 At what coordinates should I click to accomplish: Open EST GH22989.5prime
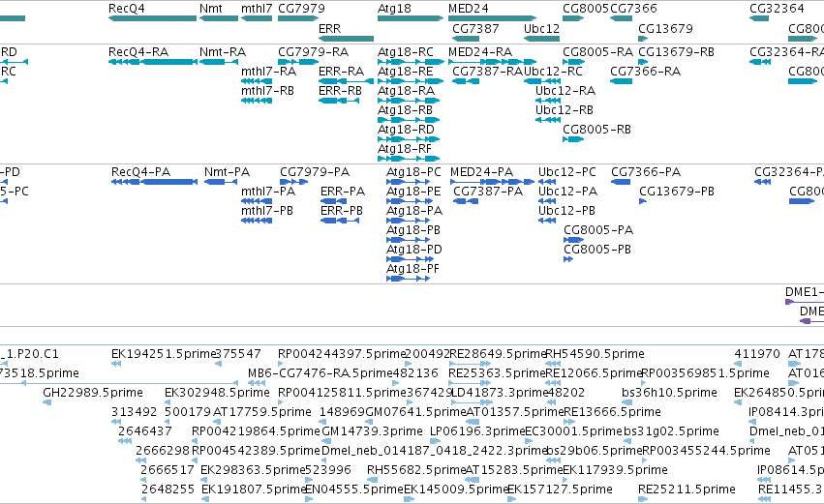(x=46, y=402)
